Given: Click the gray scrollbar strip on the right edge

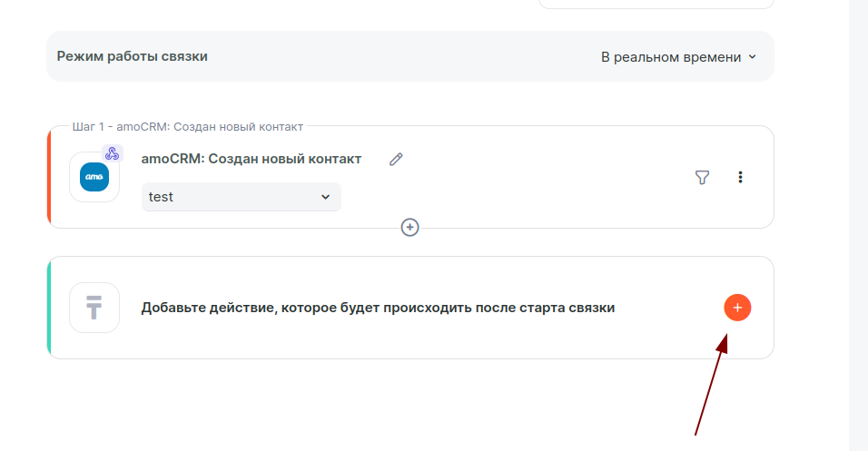Looking at the screenshot, I should click(858, 227).
